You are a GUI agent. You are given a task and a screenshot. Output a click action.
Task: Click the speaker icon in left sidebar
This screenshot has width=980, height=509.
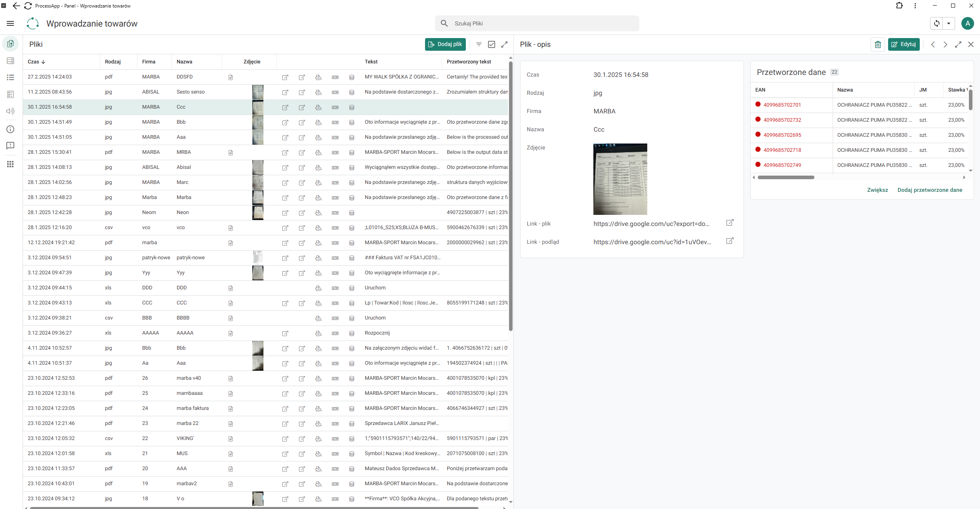(x=10, y=111)
